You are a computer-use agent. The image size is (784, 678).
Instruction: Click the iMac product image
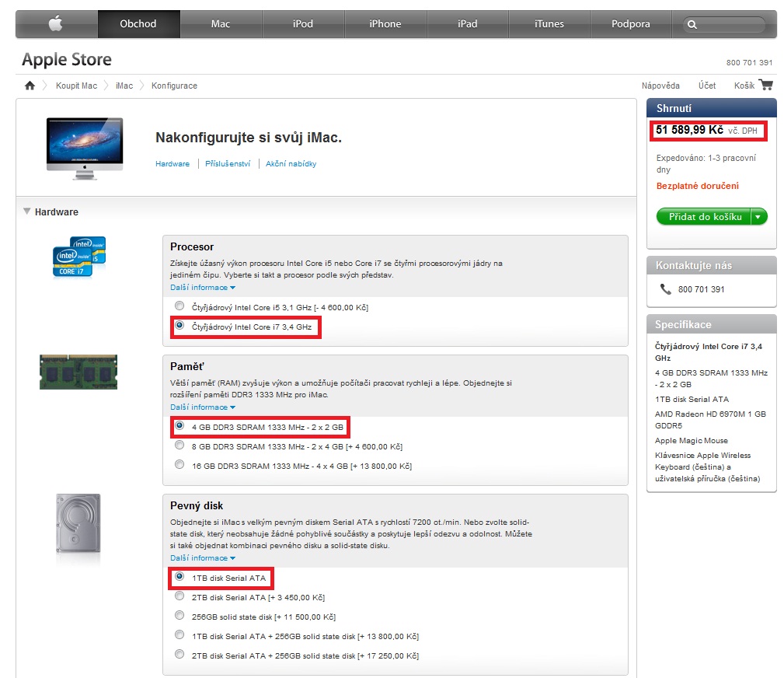(85, 149)
